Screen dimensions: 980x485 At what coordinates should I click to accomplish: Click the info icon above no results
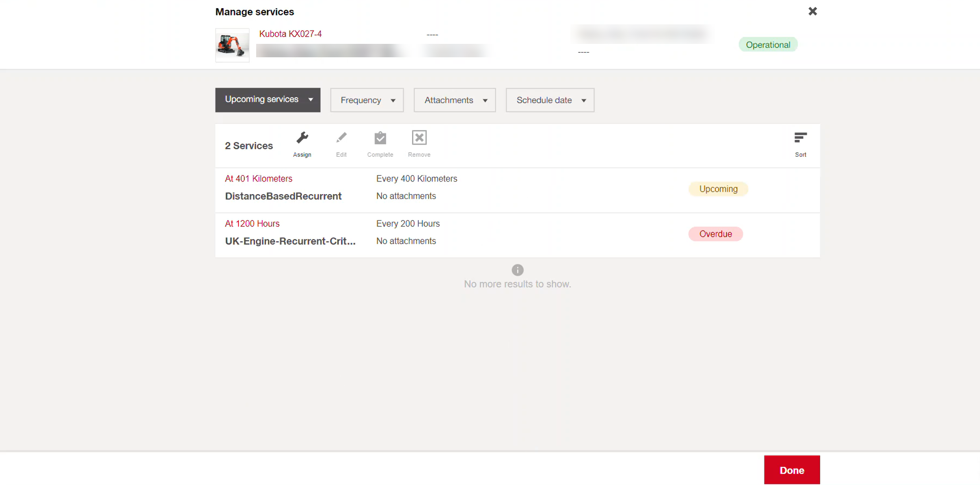[x=517, y=270]
